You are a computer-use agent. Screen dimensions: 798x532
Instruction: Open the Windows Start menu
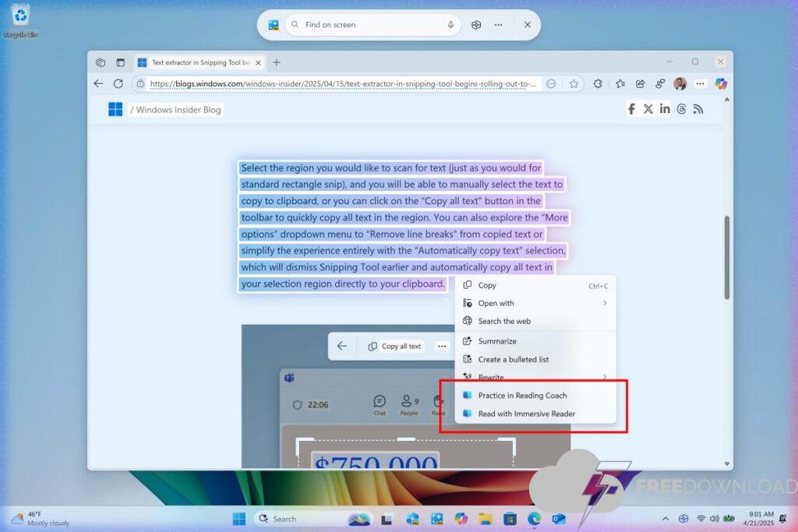pyautogui.click(x=239, y=519)
